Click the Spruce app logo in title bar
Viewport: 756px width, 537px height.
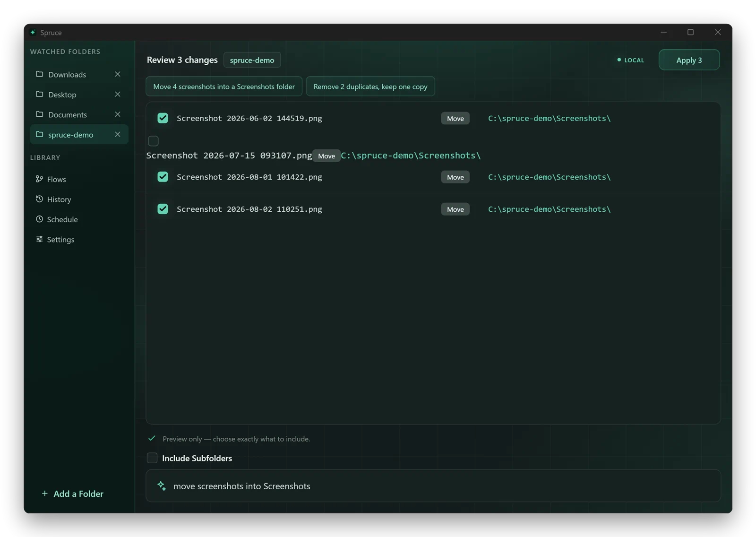[x=33, y=32]
